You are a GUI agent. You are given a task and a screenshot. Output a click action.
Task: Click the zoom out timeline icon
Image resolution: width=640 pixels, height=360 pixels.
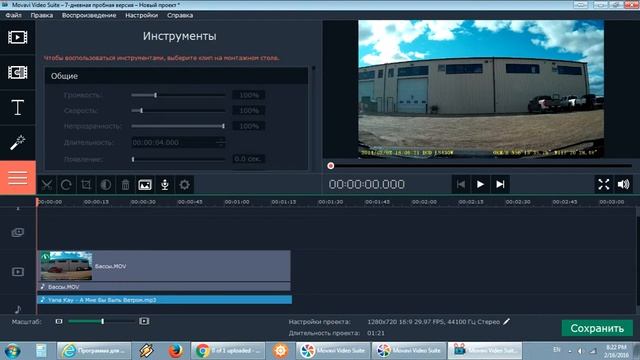pos(59,321)
